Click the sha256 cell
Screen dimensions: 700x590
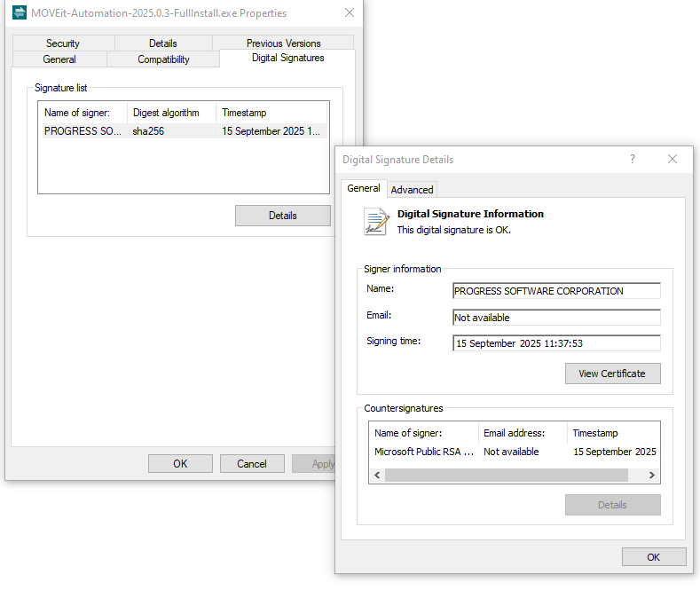(148, 131)
